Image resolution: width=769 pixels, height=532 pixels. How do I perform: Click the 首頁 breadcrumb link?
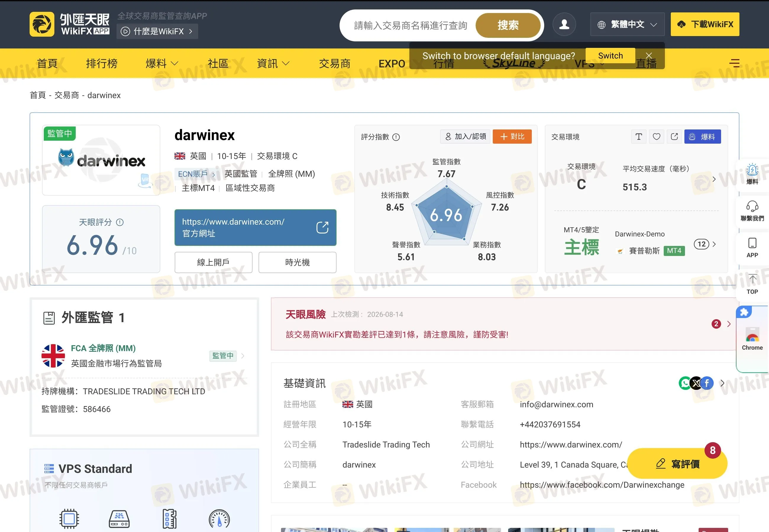coord(38,95)
